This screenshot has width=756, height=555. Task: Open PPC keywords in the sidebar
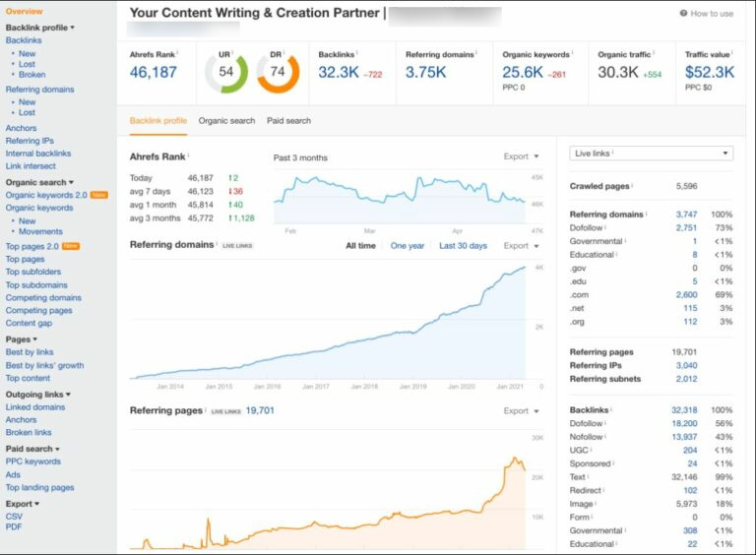coord(33,462)
